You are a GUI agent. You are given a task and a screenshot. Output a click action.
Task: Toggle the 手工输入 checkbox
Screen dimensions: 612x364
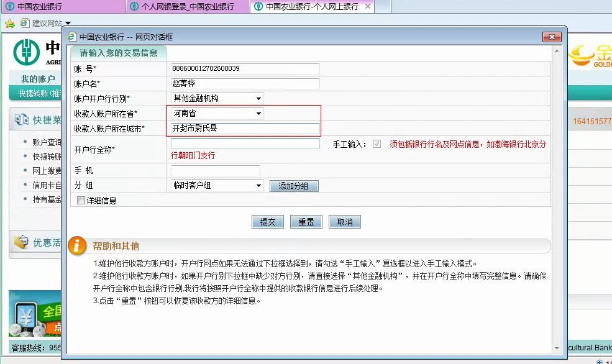click(x=377, y=144)
